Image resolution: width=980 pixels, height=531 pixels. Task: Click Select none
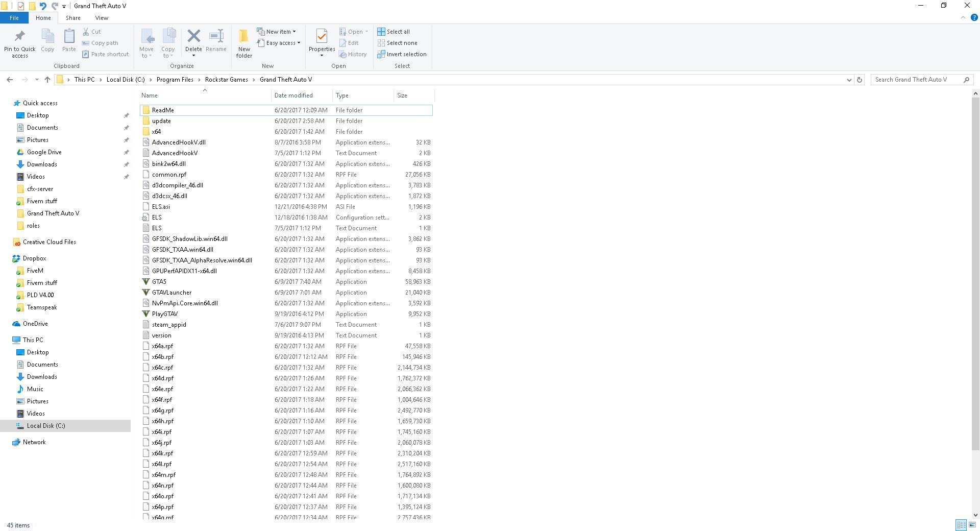tap(397, 43)
